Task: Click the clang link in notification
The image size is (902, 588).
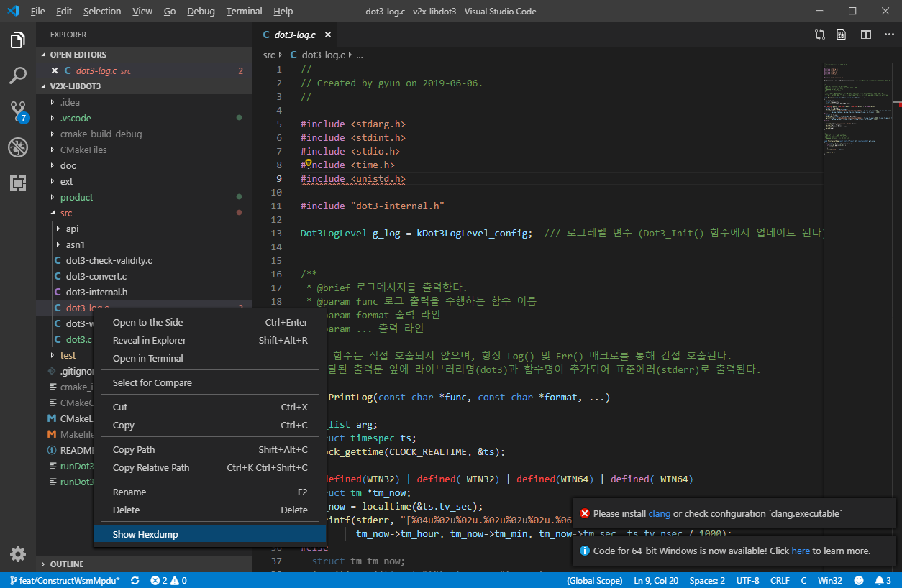Action: [659, 513]
